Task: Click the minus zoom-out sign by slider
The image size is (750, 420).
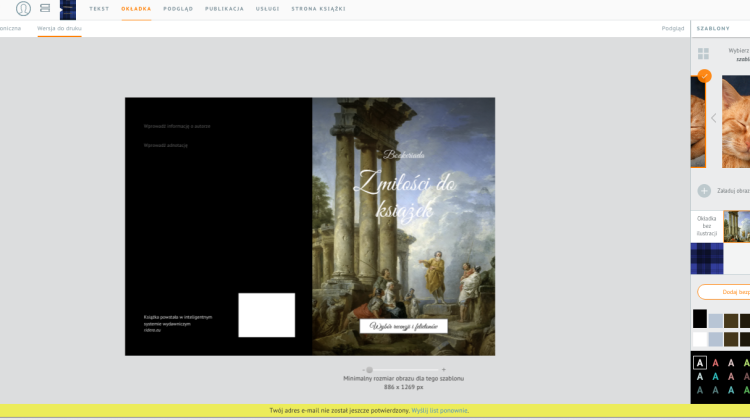Action: point(364,370)
